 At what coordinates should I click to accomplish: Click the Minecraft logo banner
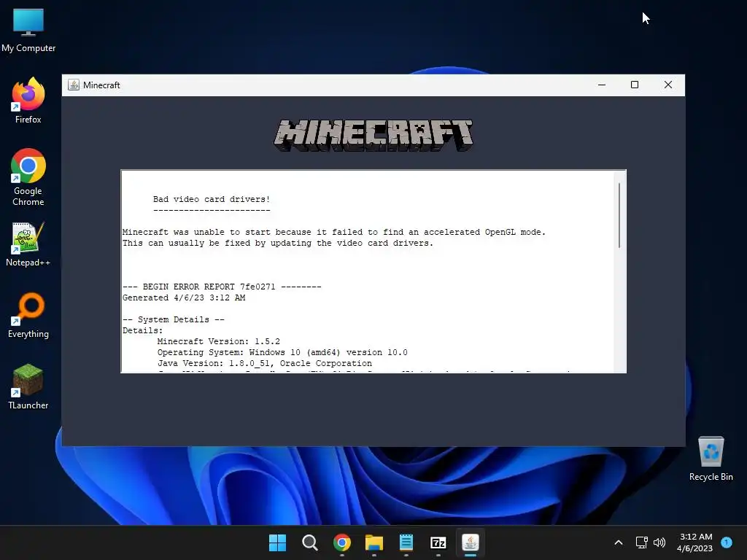373,135
